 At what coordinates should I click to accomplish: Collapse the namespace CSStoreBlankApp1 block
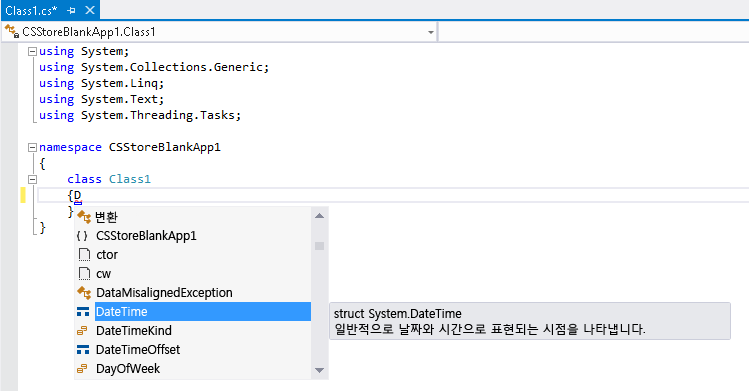click(x=32, y=147)
